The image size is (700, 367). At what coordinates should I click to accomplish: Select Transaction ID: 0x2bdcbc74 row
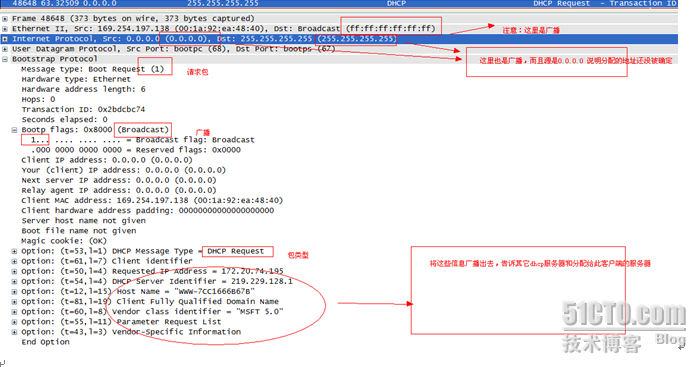(83, 109)
